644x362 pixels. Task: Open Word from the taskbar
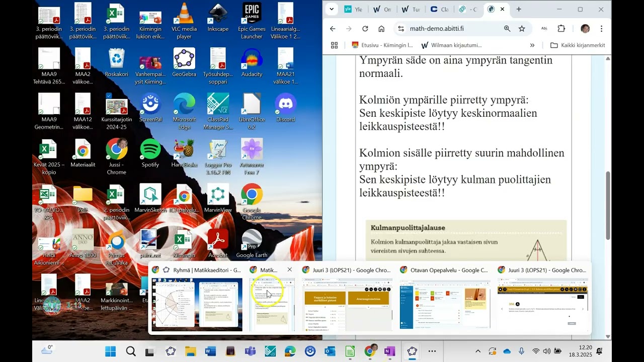210,351
